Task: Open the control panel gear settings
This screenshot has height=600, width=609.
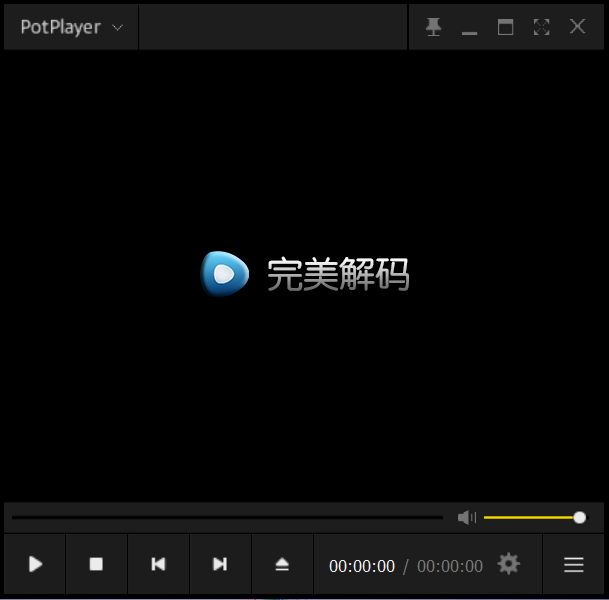Action: tap(508, 564)
